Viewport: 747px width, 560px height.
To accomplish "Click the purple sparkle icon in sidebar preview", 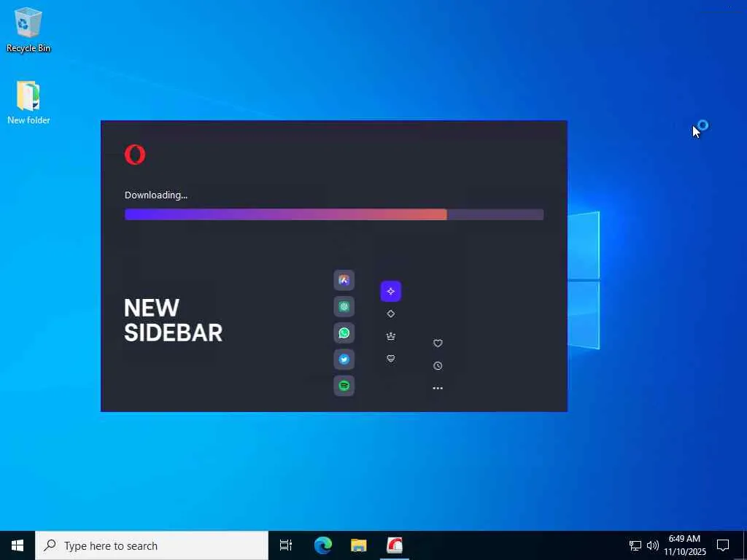I will click(x=391, y=292).
